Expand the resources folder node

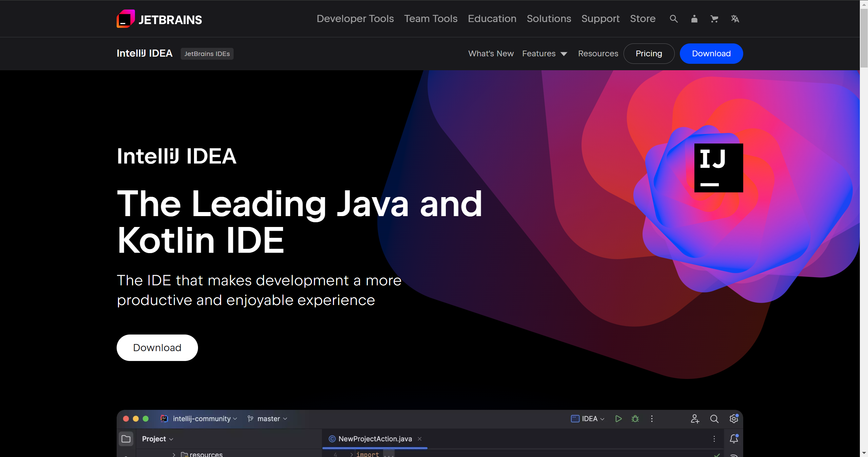(174, 454)
